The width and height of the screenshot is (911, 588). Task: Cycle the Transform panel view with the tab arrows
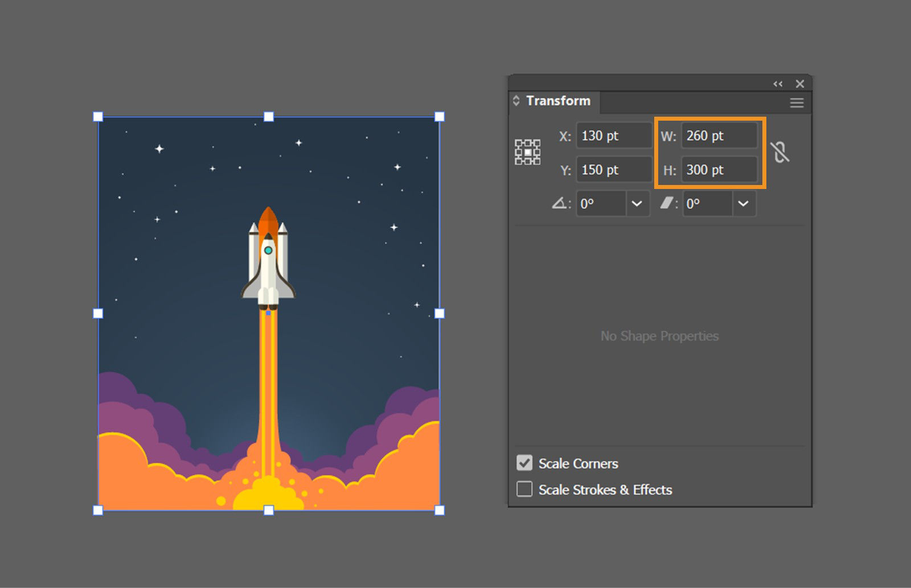tap(516, 101)
